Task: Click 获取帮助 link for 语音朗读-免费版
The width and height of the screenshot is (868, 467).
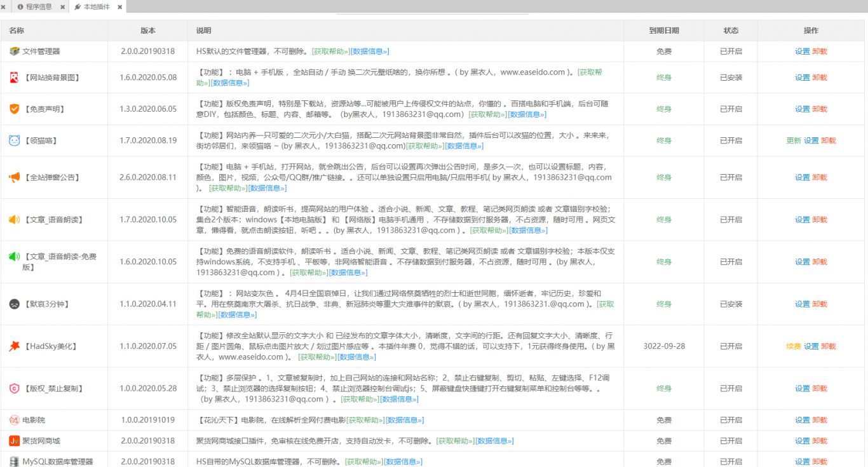Action: coord(309,273)
